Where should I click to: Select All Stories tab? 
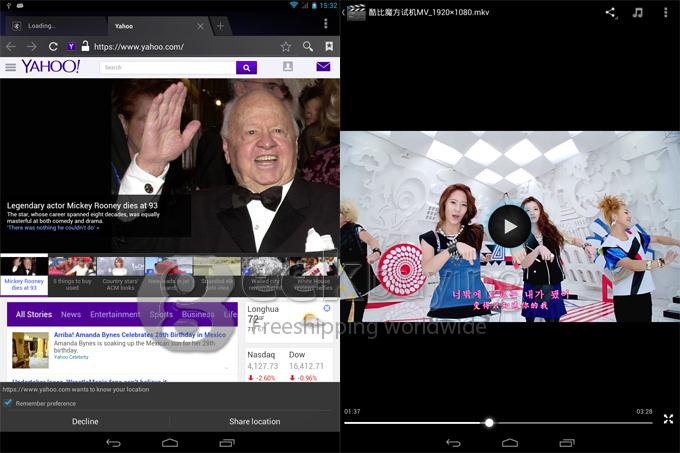34,314
